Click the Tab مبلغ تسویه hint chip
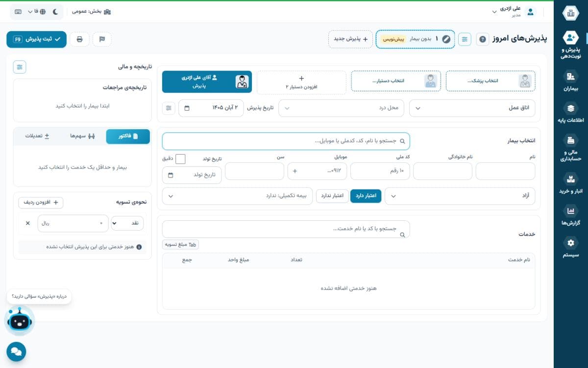 [180, 244]
